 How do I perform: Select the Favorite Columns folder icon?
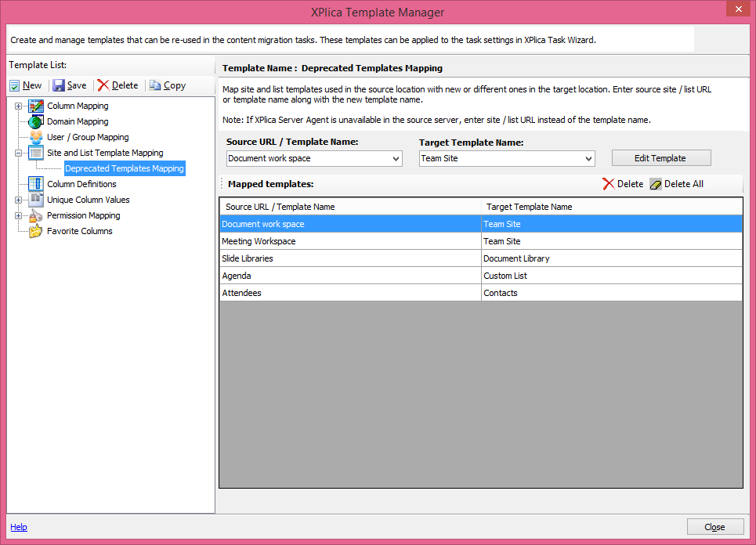[x=36, y=231]
